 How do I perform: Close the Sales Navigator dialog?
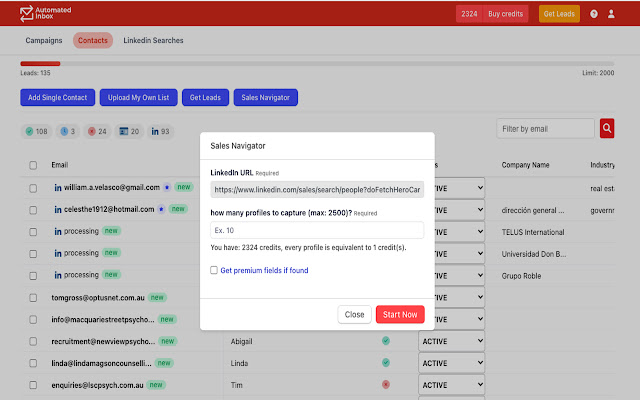coord(354,315)
